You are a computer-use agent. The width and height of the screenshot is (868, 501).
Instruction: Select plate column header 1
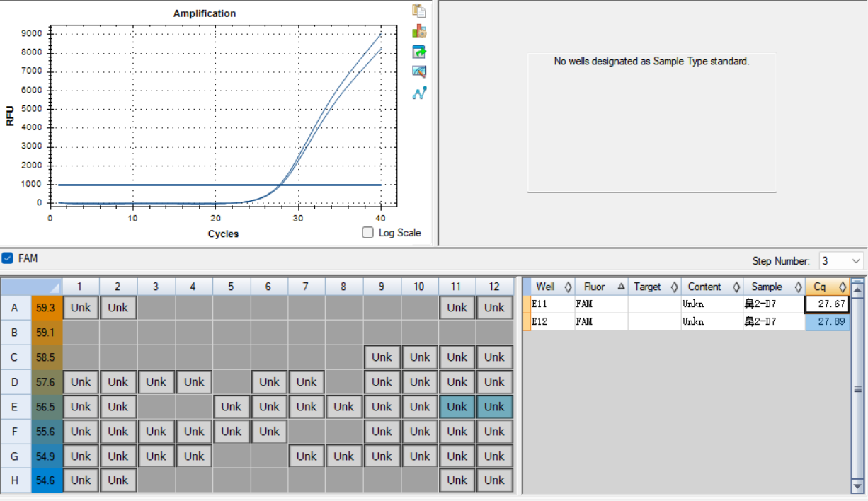point(80,287)
